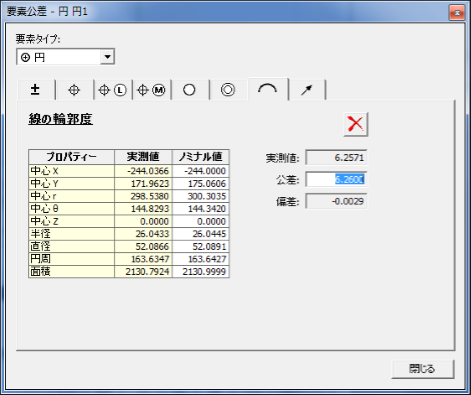Click the 閉じる button
This screenshot has width=471, height=395.
tap(422, 369)
